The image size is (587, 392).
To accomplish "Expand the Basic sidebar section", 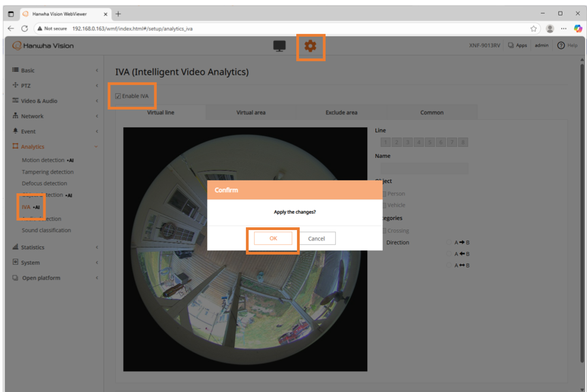I will [55, 70].
